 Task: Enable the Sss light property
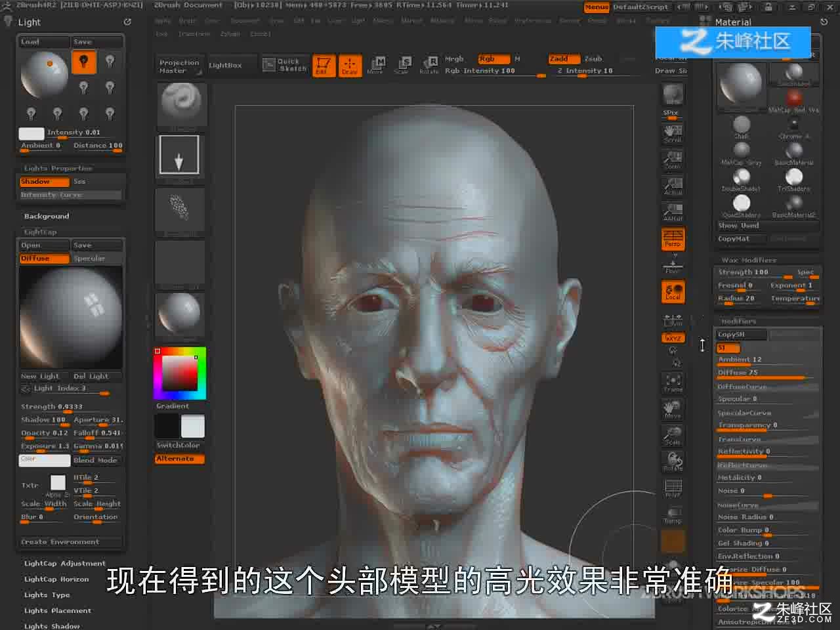96,182
